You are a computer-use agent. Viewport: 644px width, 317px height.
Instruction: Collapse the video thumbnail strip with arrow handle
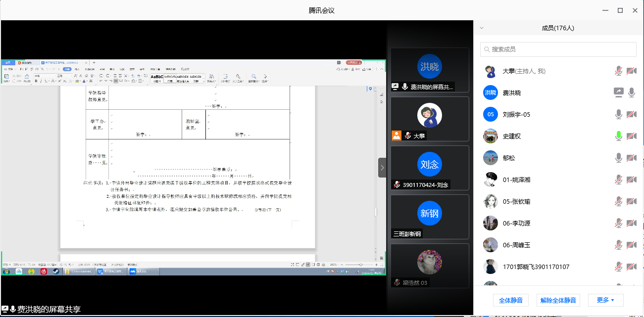pyautogui.click(x=382, y=168)
